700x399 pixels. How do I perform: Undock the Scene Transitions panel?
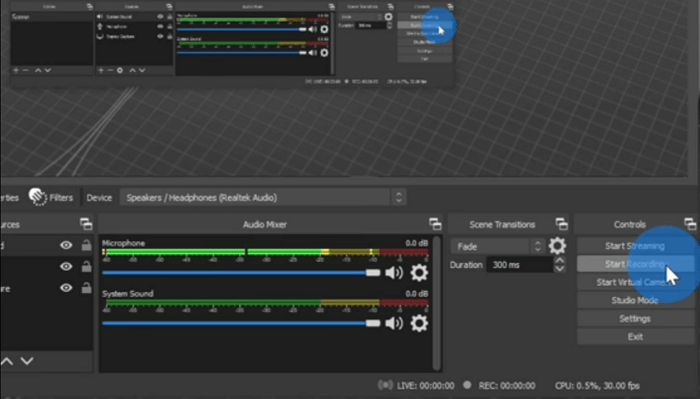pyautogui.click(x=562, y=224)
